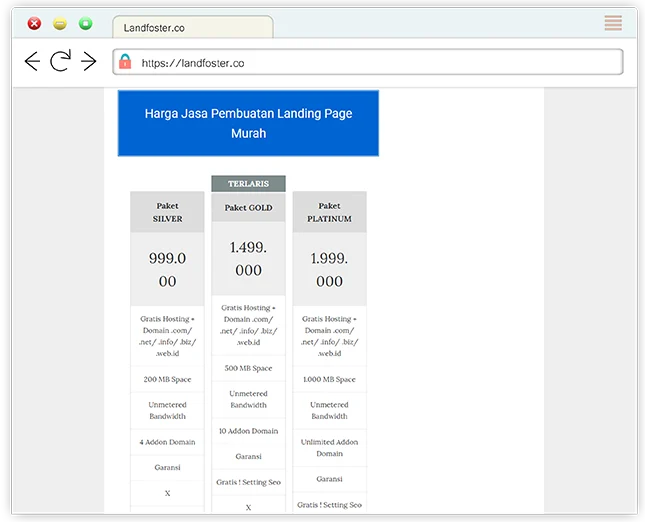Click the green maximize window button

pos(86,23)
